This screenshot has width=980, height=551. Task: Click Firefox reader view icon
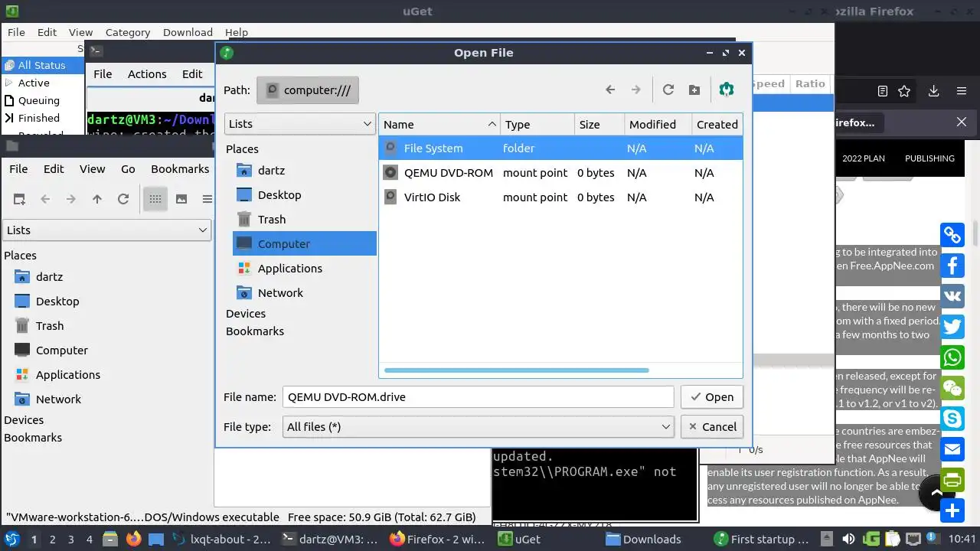[883, 91]
